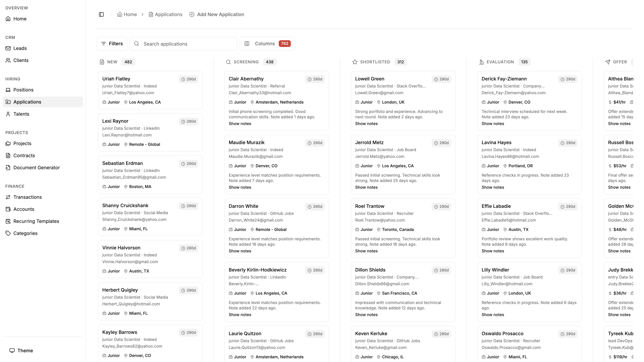Click the Home icon in sidebar
Viewport: 644px width, 362px height.
(8, 19)
